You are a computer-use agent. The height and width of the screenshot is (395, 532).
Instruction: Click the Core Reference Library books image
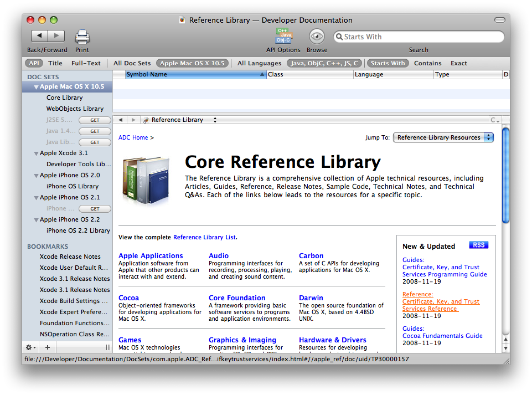point(146,181)
